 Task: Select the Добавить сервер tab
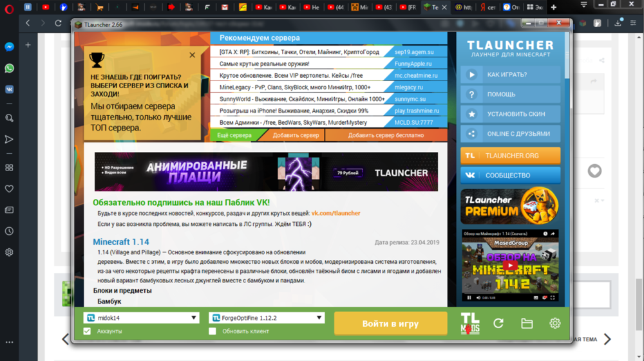click(x=296, y=135)
